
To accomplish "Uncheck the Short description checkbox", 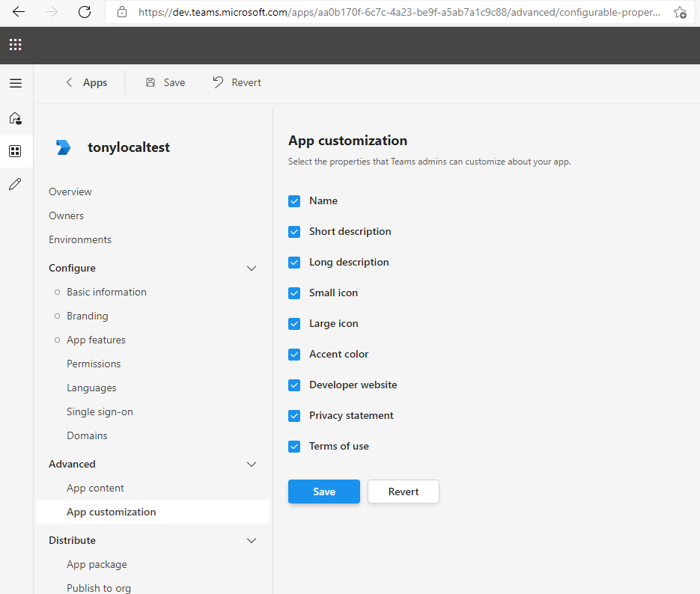I will tap(294, 232).
